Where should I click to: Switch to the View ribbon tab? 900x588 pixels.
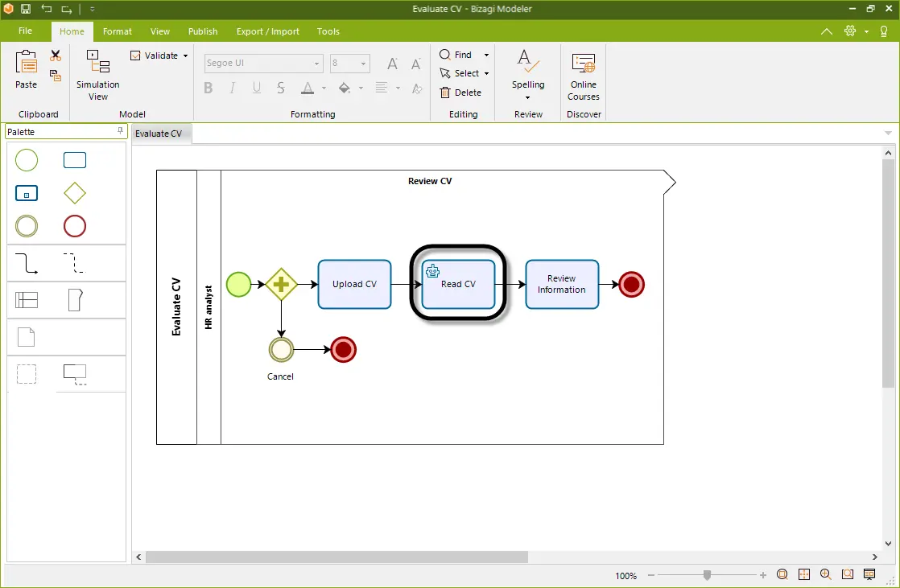tap(159, 31)
